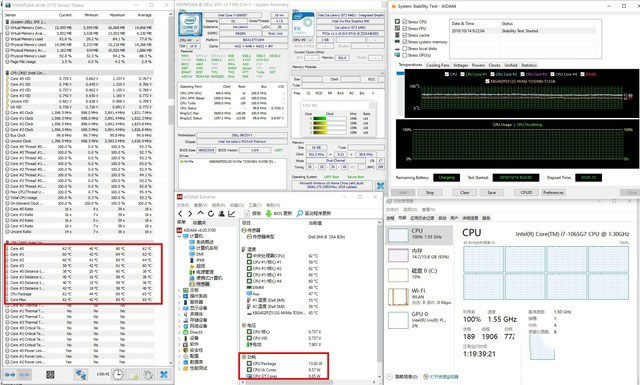The height and width of the screenshot is (385, 640).
Task: Click blue X icon in HWiNFO sensor toolbar
Action: click(164, 374)
